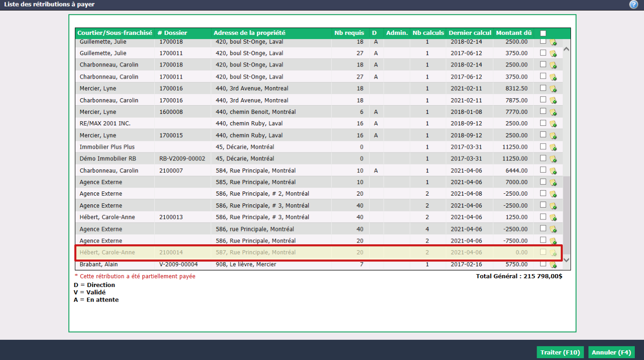Open the help icon in title bar
644x360 pixels.
634,5
